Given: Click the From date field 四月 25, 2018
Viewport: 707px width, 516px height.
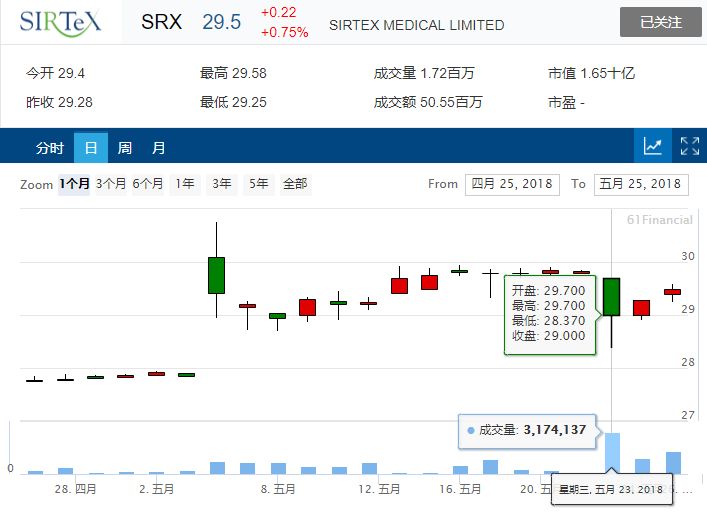Looking at the screenshot, I should point(512,184).
